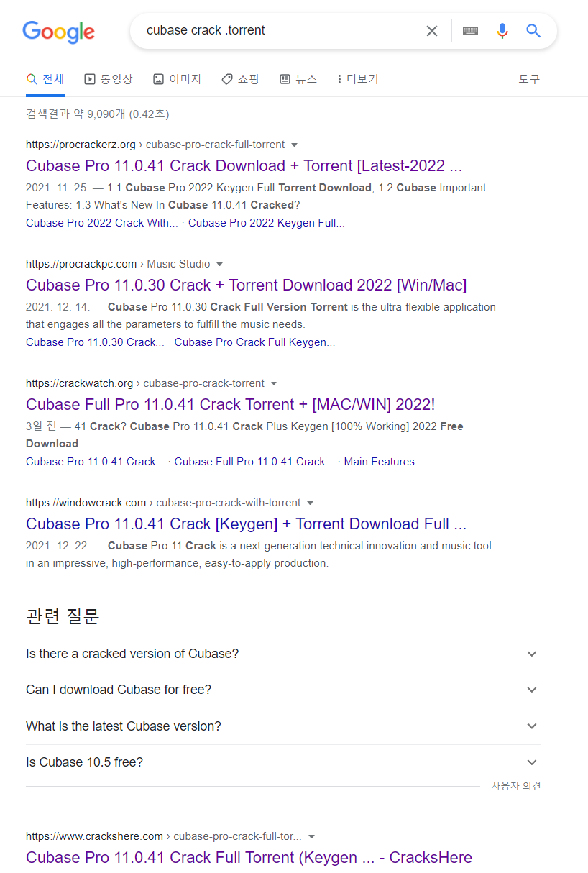Switch to the 뉴스 tab
The image size is (588, 873).
click(298, 79)
